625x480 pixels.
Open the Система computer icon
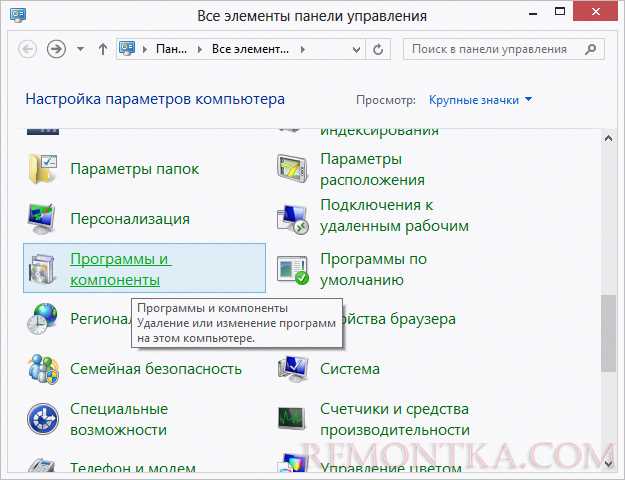tap(293, 368)
